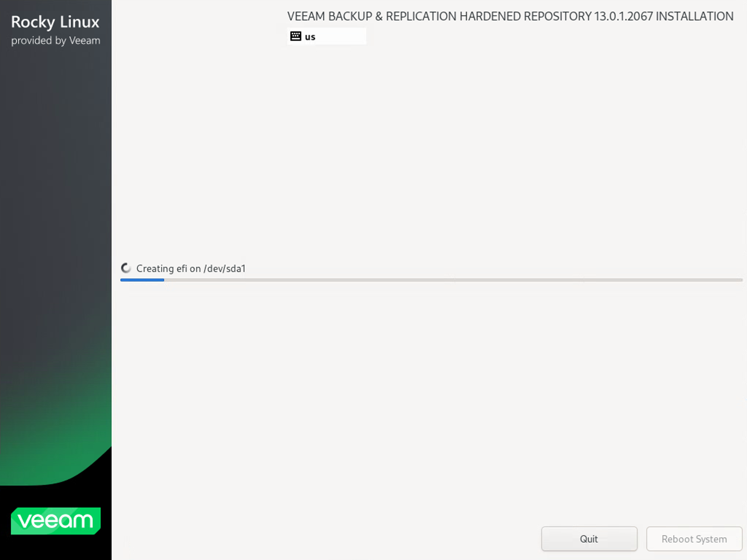Select the provided by Veeam text
747x560 pixels.
click(56, 41)
